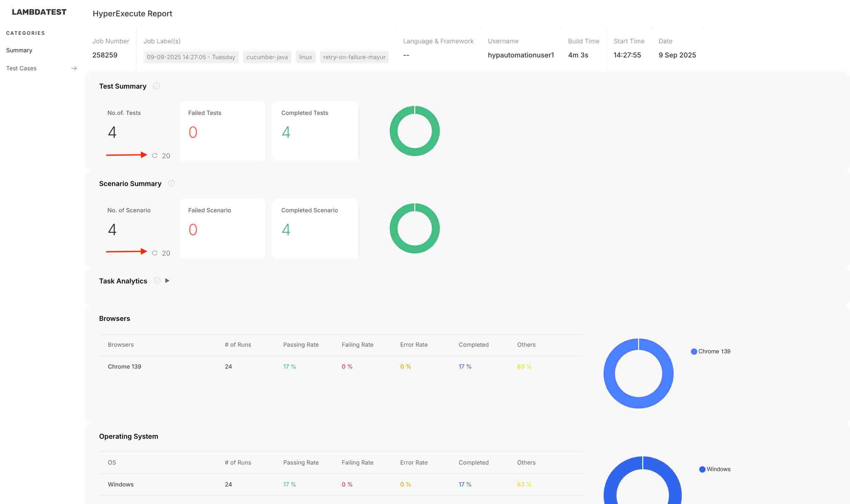850x504 pixels.
Task: Expand the Task Analytics section
Action: point(167,280)
